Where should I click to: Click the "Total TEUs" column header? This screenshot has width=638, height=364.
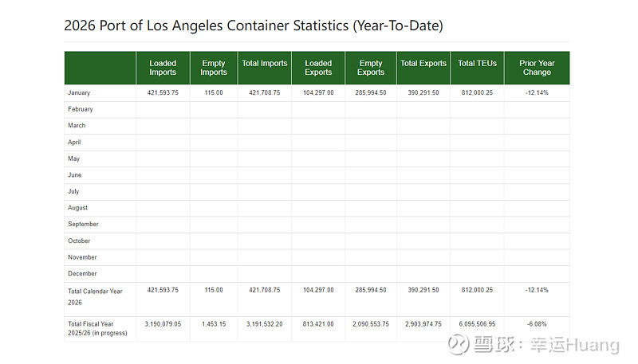pos(477,64)
